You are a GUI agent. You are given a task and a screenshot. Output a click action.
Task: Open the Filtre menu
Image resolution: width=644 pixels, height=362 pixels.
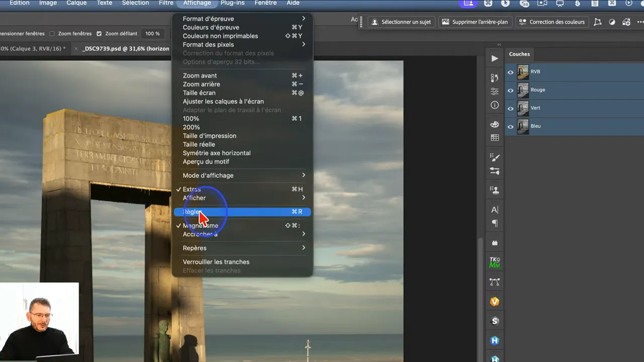coord(166,3)
